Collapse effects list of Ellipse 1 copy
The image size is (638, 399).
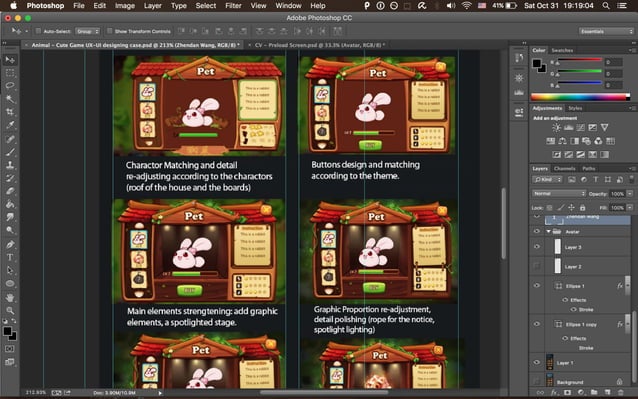pyautogui.click(x=627, y=324)
